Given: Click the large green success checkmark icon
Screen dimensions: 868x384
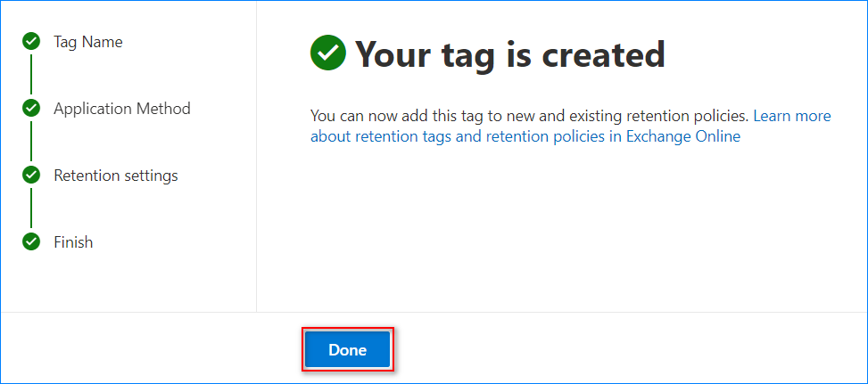Looking at the screenshot, I should 328,53.
